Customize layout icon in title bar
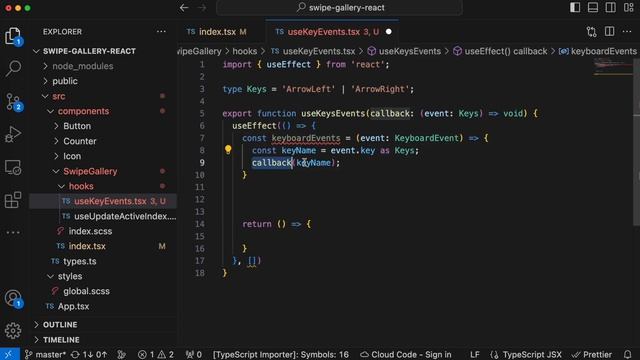Screen dimensions: 640x360 (x=629, y=7)
